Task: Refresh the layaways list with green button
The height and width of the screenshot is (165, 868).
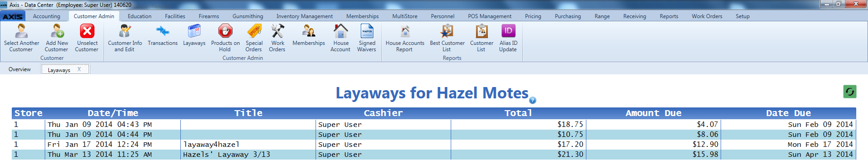Action: 849,92
